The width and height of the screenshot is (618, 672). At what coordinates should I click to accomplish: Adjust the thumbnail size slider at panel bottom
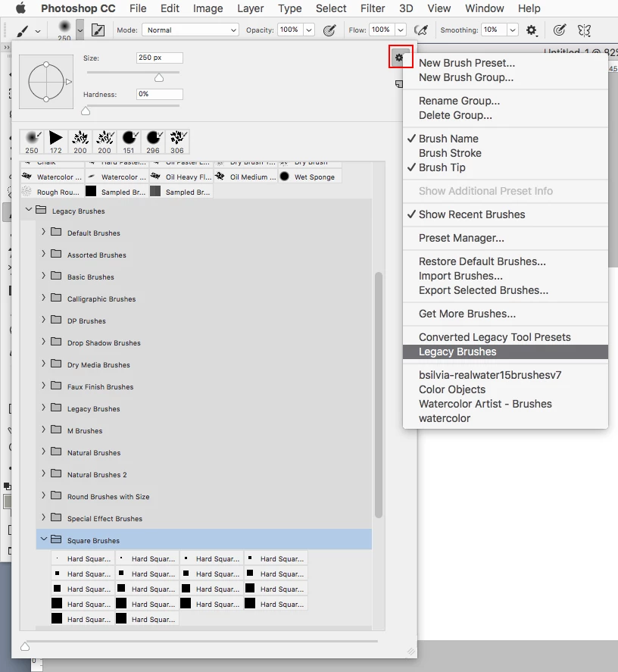(25, 646)
